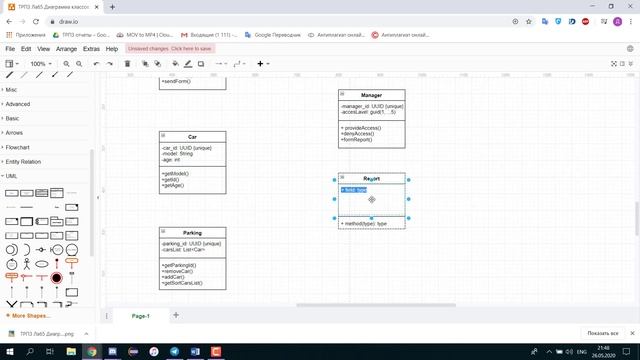
Task: Undo the last diagram change
Action: coord(96,64)
